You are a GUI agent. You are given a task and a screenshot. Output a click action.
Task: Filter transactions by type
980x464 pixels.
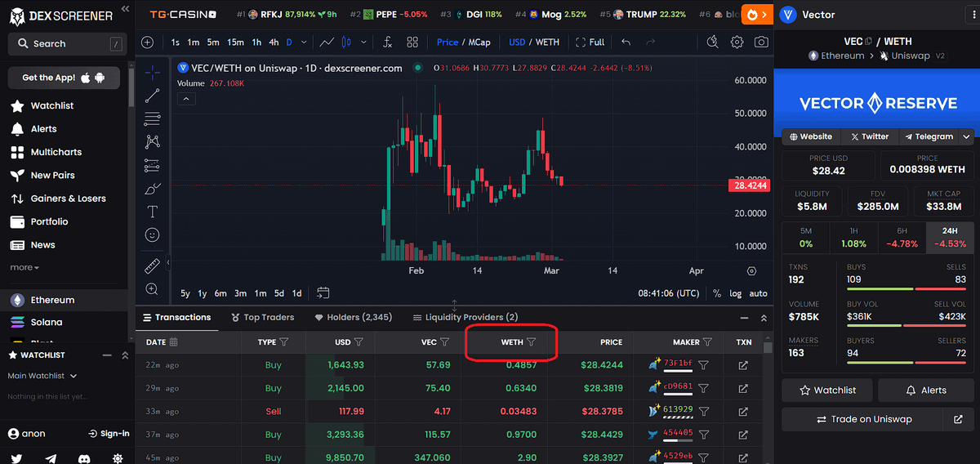point(284,342)
